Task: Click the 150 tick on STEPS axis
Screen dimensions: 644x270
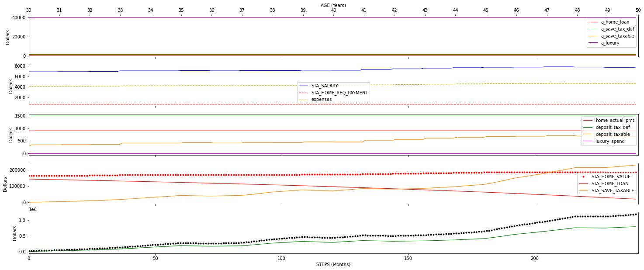Action: tap(408, 259)
